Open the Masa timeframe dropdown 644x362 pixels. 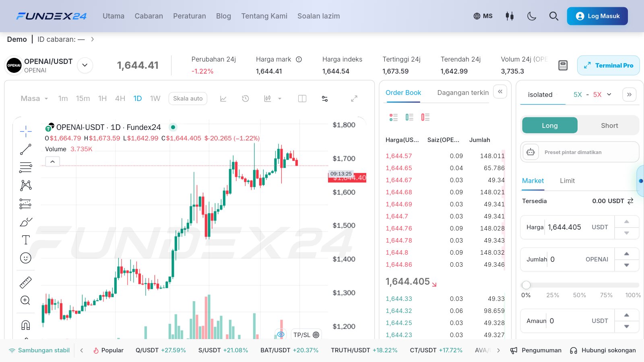point(35,99)
